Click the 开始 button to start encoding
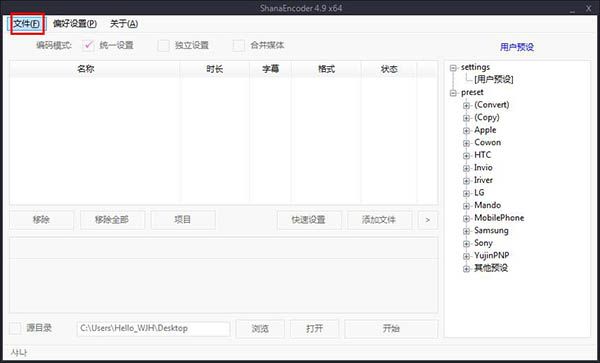This screenshot has height=363, width=600. 391,329
